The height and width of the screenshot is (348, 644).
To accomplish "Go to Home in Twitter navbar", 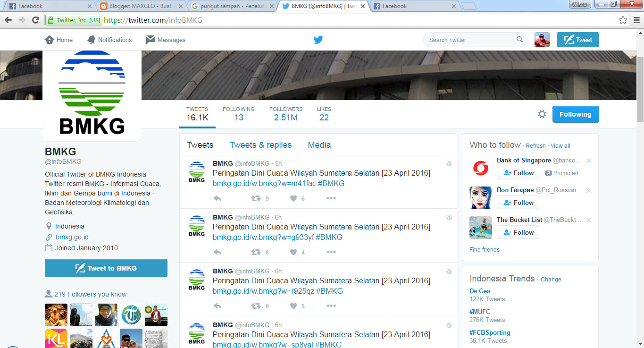I will click(x=59, y=40).
